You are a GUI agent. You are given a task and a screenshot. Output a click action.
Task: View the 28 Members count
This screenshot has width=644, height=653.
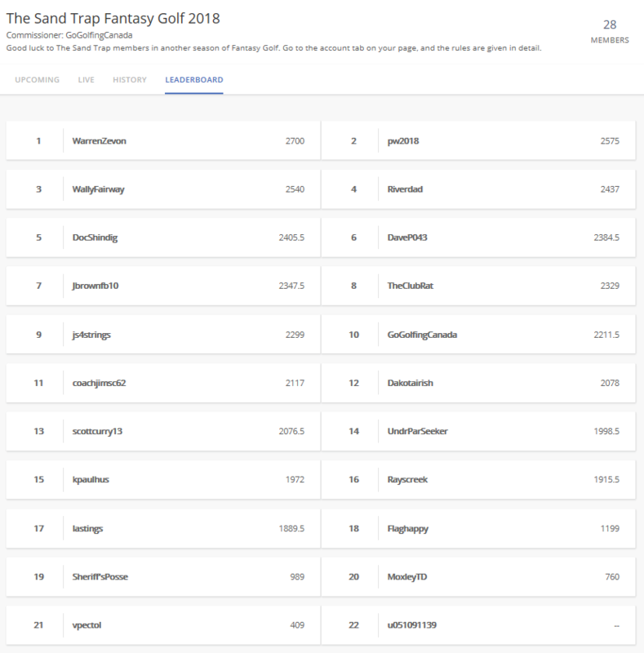click(x=609, y=31)
